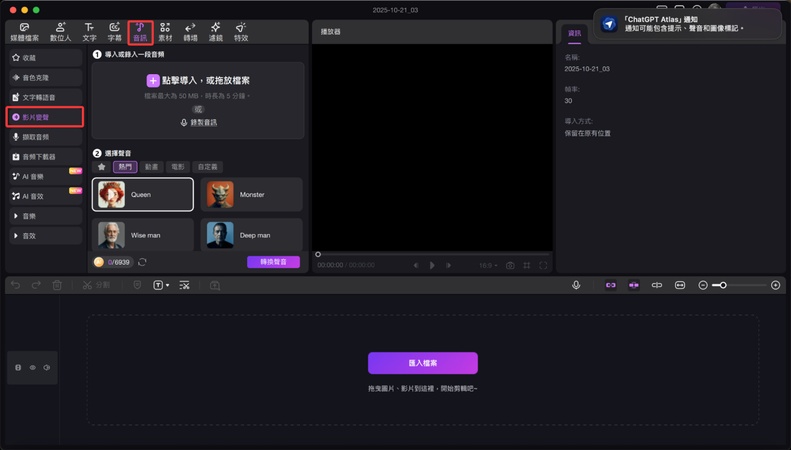791x450 pixels.
Task: Step forward one frame in the player
Action: point(448,265)
